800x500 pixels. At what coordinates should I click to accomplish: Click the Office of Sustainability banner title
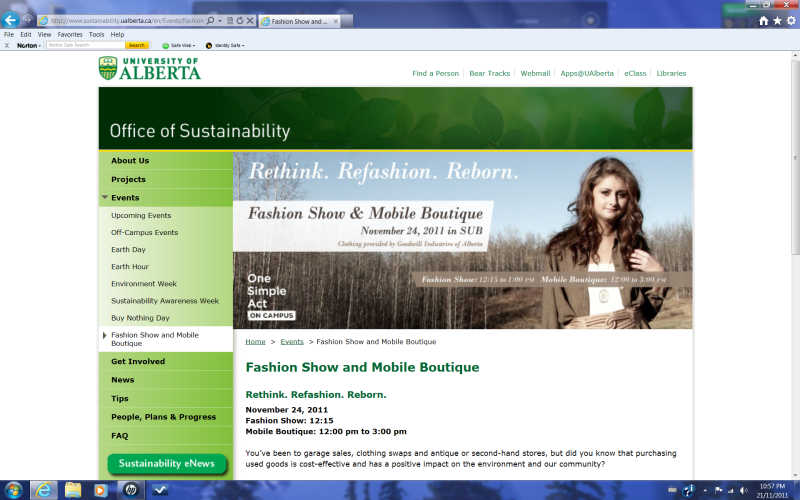(200, 131)
